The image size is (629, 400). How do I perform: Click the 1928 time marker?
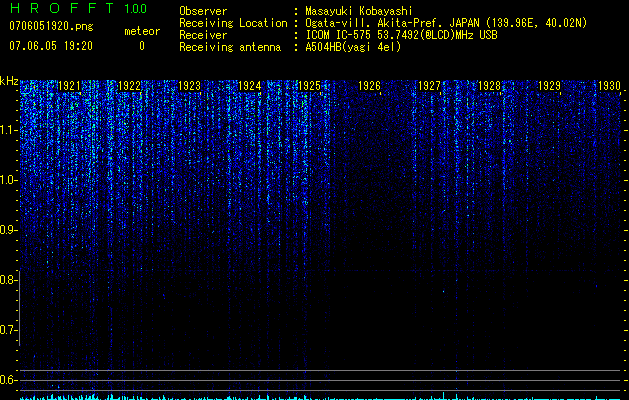[x=489, y=86]
